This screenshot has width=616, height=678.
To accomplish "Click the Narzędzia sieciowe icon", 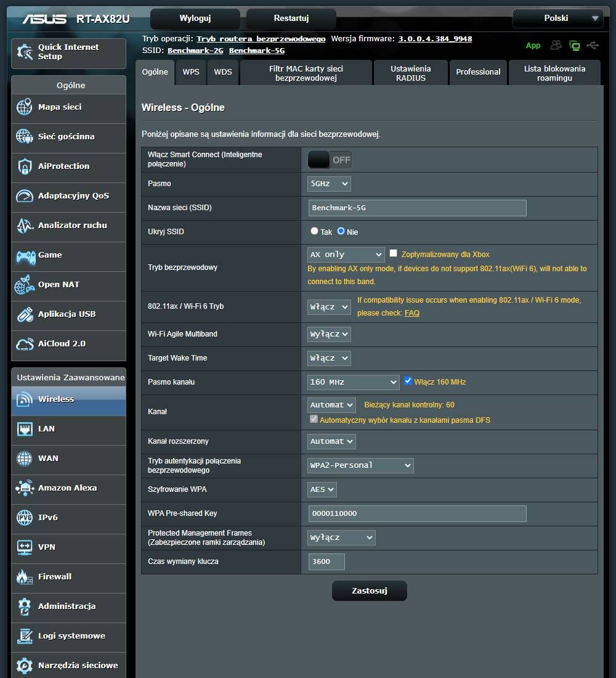I will point(24,666).
